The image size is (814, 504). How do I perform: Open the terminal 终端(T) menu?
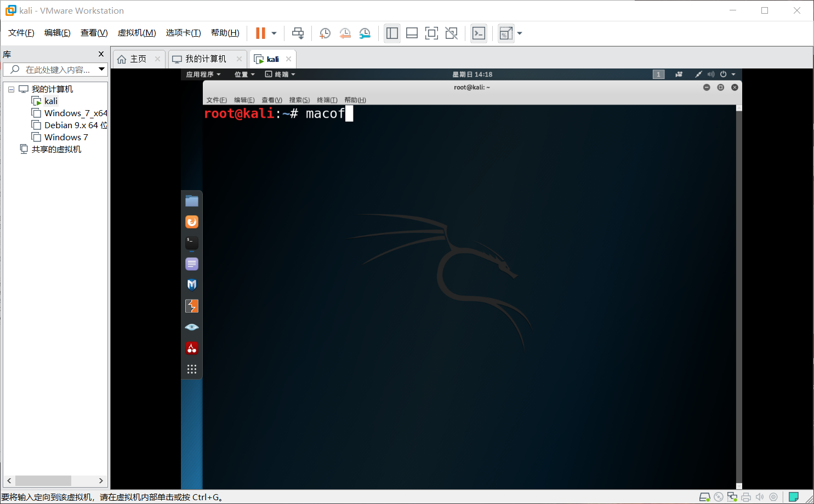327,100
